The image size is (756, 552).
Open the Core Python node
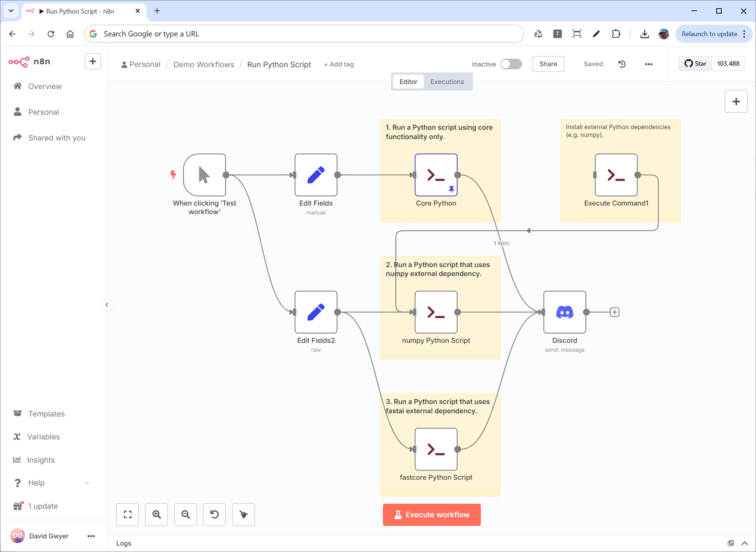pyautogui.click(x=436, y=175)
